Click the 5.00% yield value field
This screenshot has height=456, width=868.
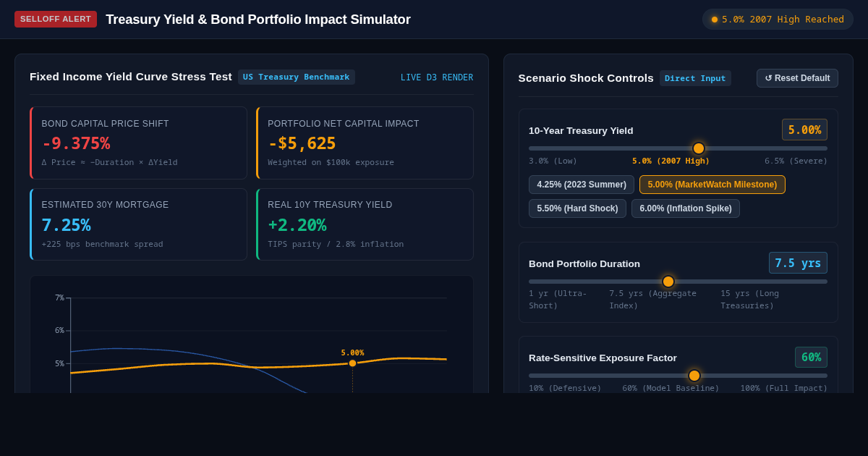(804, 130)
